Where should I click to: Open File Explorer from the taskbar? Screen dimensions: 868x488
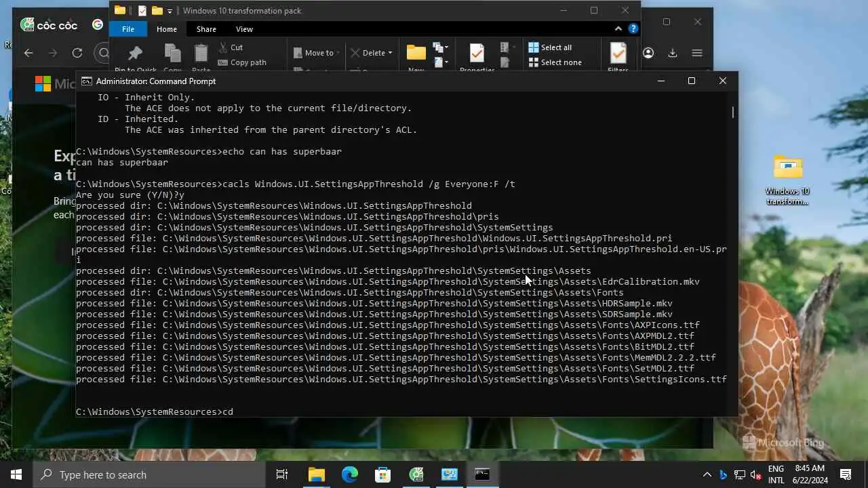coord(317,474)
